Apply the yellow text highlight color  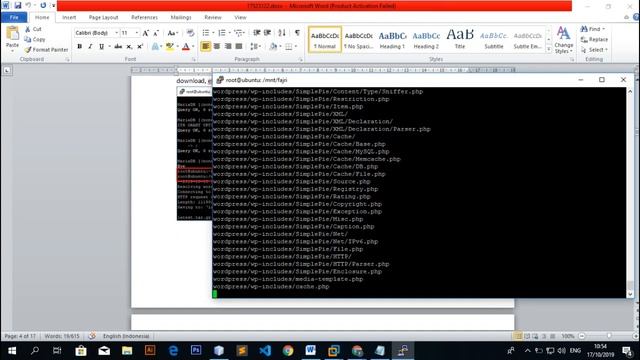pos(170,47)
